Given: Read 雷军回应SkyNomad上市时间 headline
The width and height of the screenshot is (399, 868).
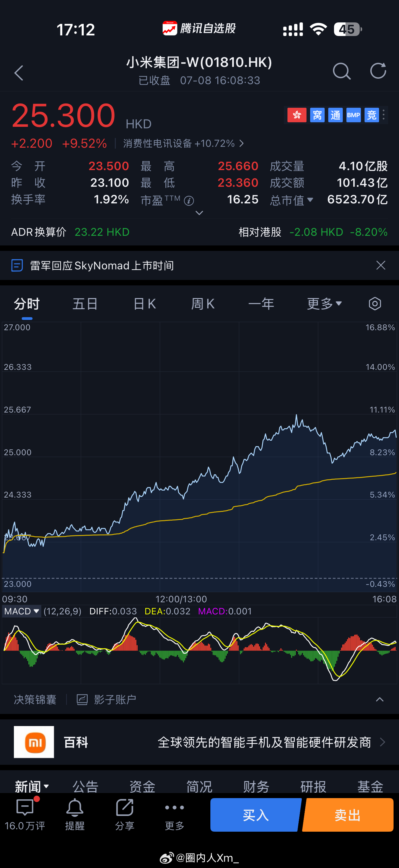Looking at the screenshot, I should 102,265.
